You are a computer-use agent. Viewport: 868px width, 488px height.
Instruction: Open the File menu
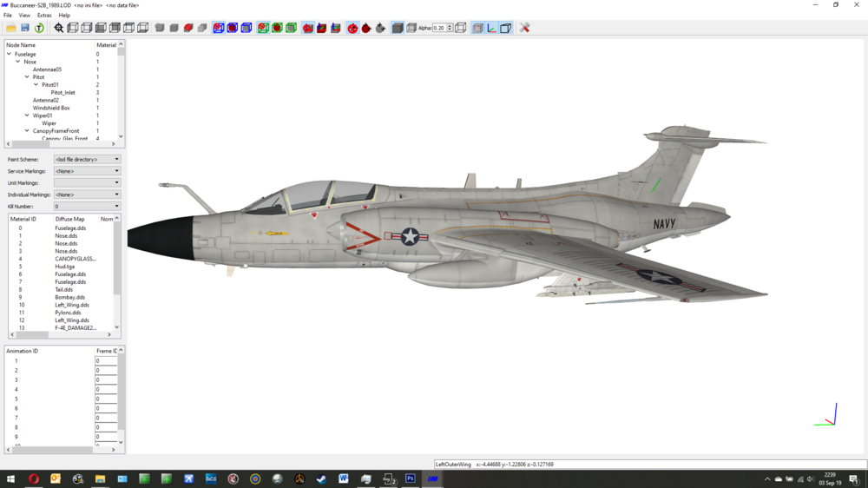coord(8,16)
